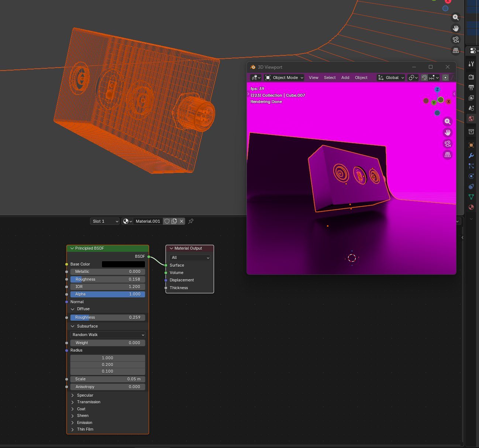Image resolution: width=479 pixels, height=448 pixels.
Task: Open the View menu in floating viewport
Action: click(x=314, y=78)
